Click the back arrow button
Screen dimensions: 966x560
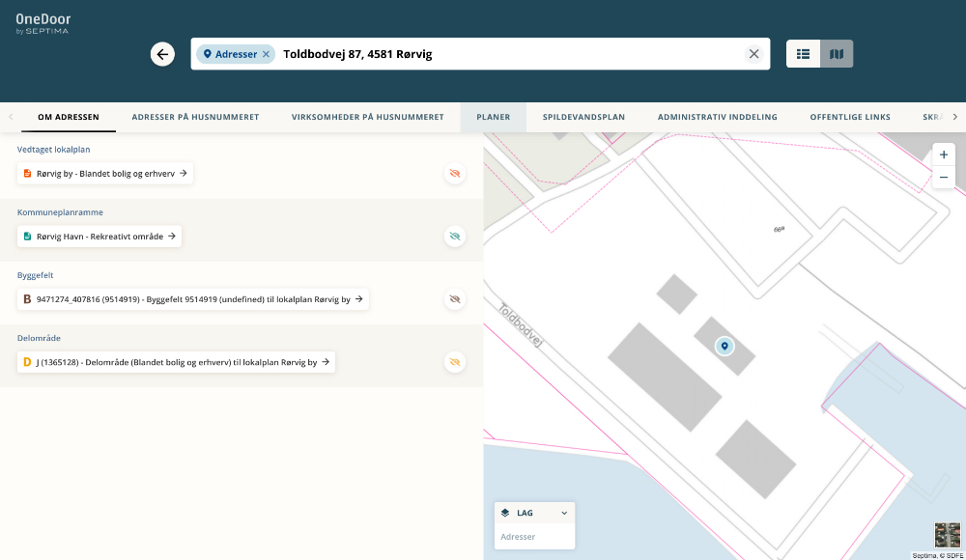(162, 54)
